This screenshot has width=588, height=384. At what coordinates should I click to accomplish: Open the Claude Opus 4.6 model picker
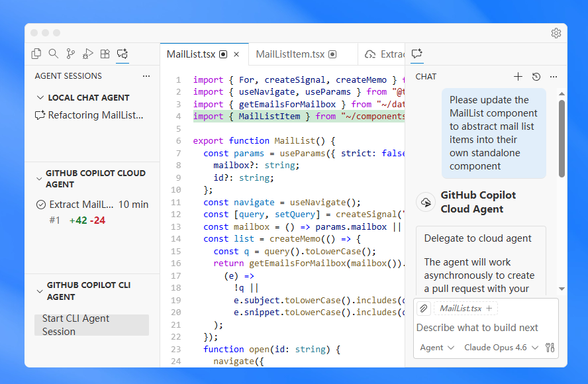pyautogui.click(x=501, y=348)
